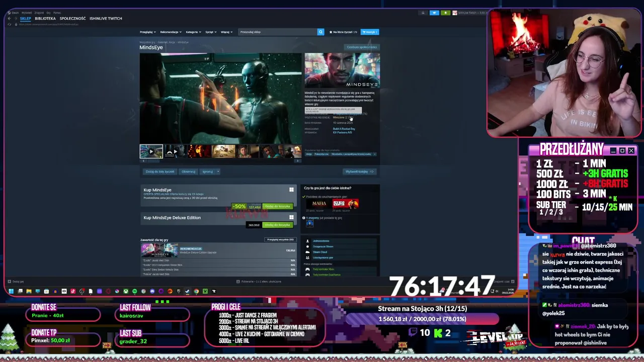Open Na liście życzeń wishlist
The width and height of the screenshot is (644, 362).
343,32
